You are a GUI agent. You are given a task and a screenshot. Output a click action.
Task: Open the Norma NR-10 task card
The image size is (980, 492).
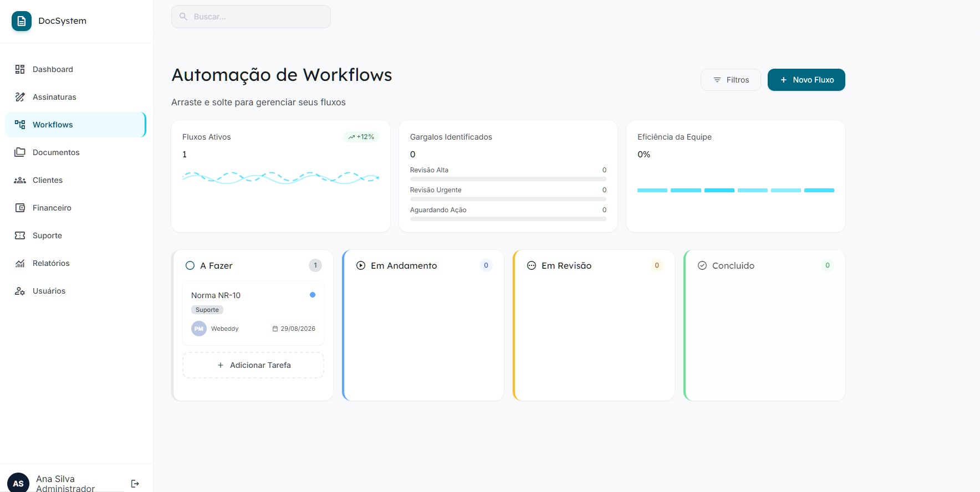pyautogui.click(x=253, y=313)
